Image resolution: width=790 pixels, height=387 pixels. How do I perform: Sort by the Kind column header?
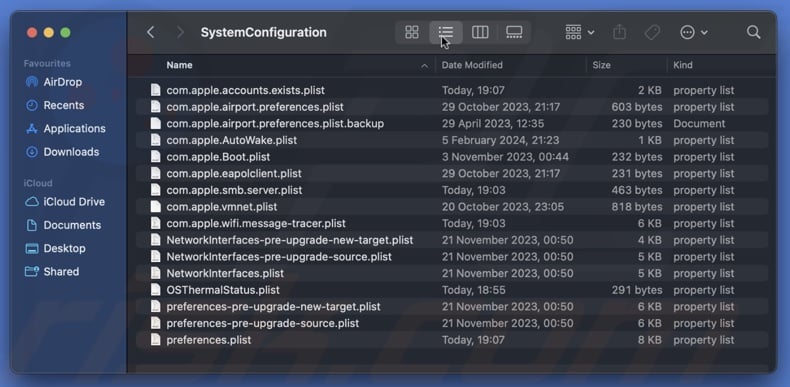683,65
